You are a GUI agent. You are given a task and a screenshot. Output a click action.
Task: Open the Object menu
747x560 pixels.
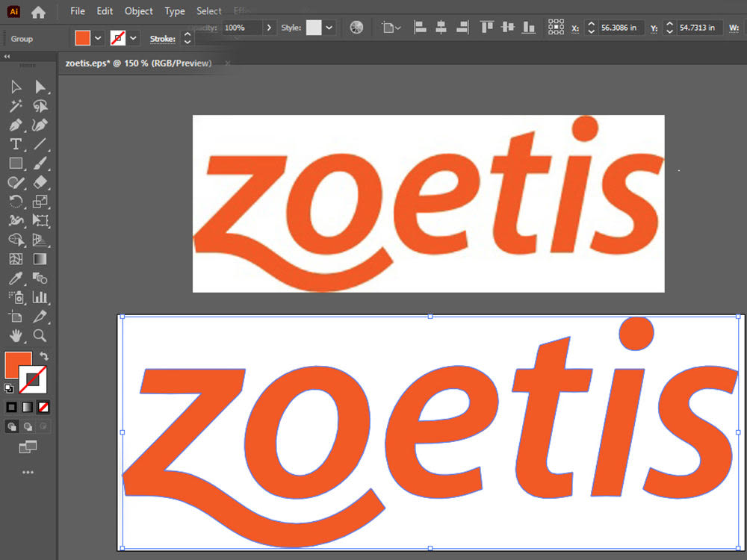tap(139, 11)
